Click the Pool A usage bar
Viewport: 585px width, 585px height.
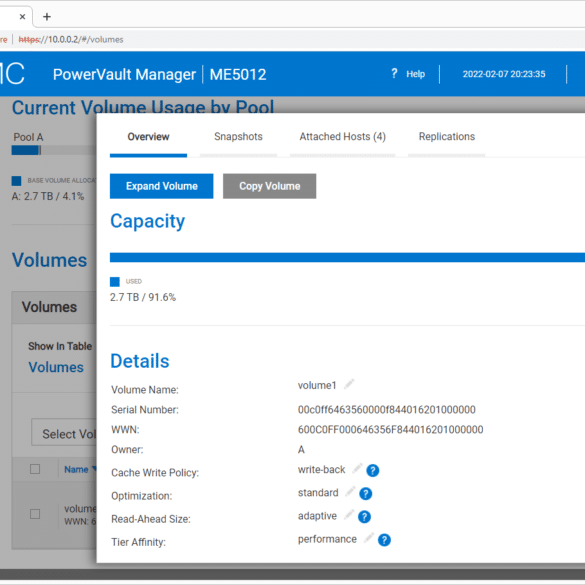53,150
